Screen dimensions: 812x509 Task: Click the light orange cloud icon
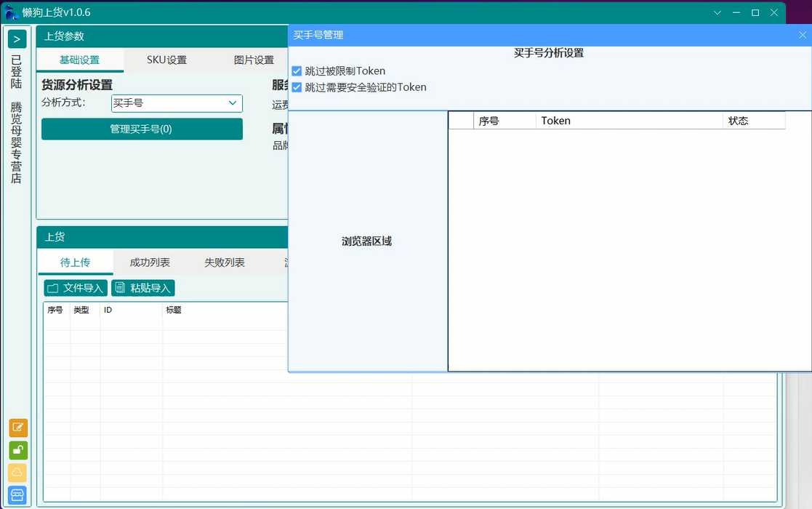18,473
